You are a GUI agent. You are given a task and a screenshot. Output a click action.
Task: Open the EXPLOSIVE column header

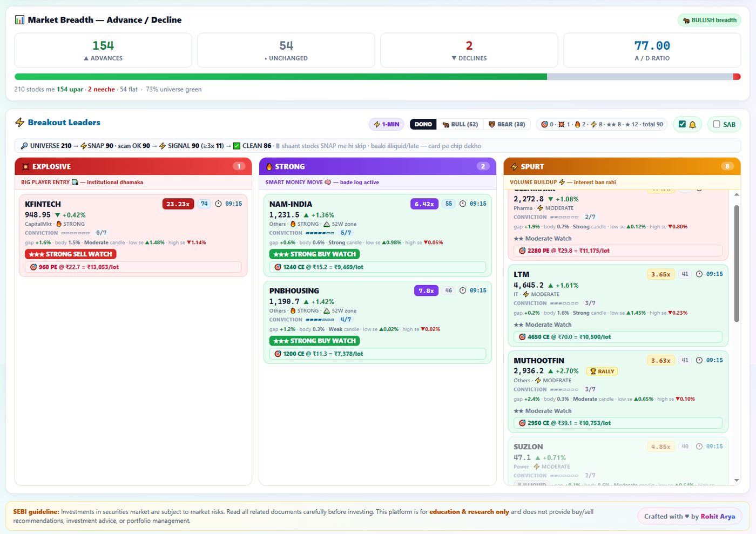[x=133, y=166]
